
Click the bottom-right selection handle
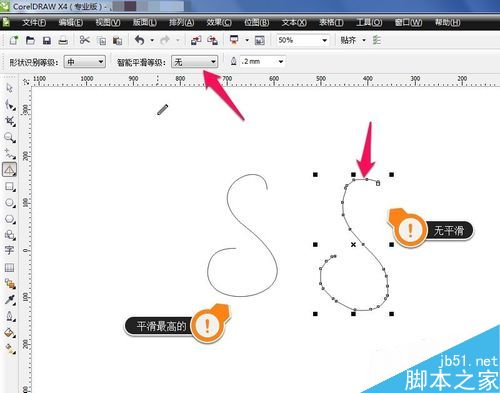[x=392, y=314]
